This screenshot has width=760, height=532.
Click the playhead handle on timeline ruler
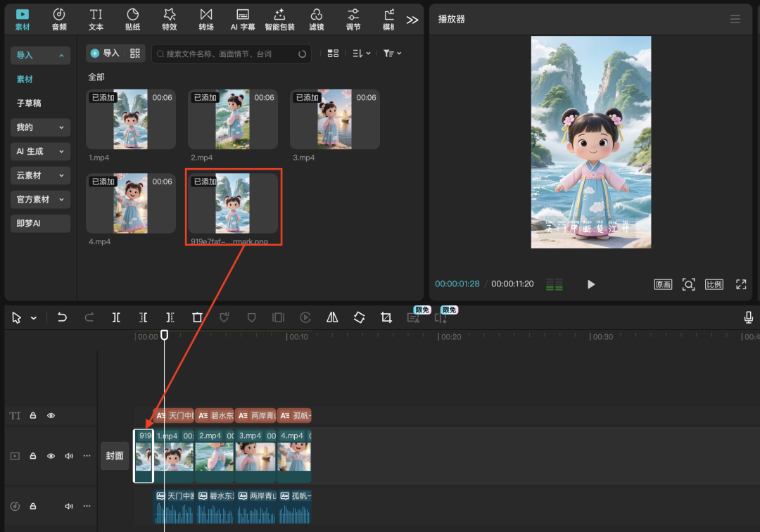click(x=164, y=336)
